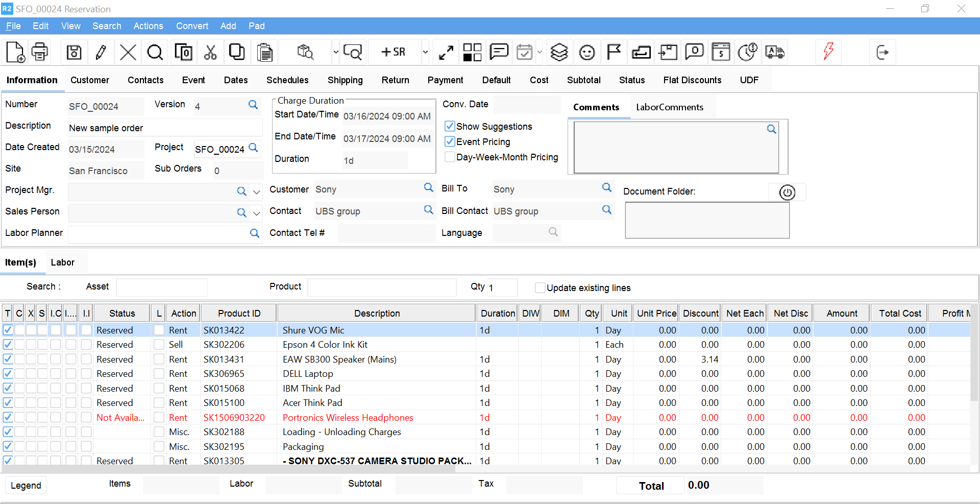Click the scissors cut icon

210,52
